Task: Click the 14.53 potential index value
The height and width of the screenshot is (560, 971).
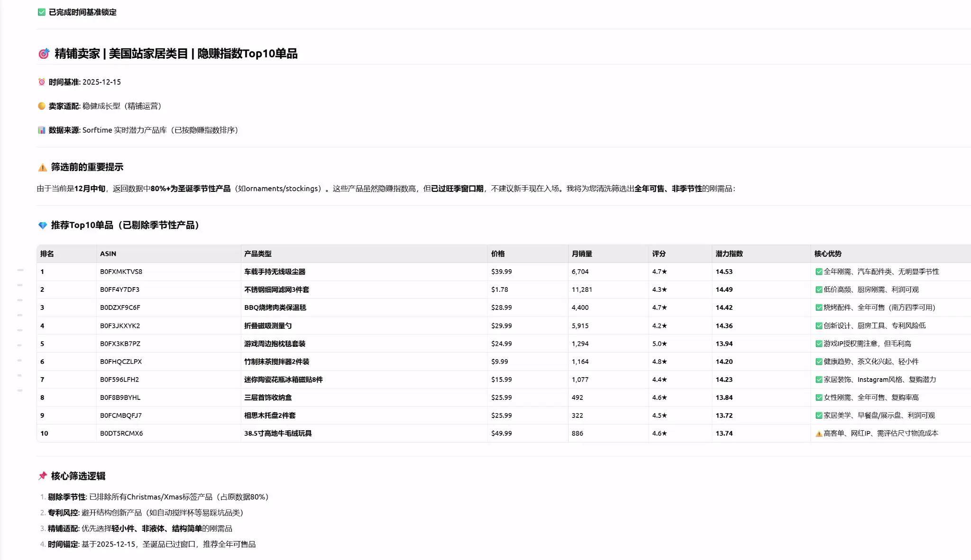Action: 724,271
